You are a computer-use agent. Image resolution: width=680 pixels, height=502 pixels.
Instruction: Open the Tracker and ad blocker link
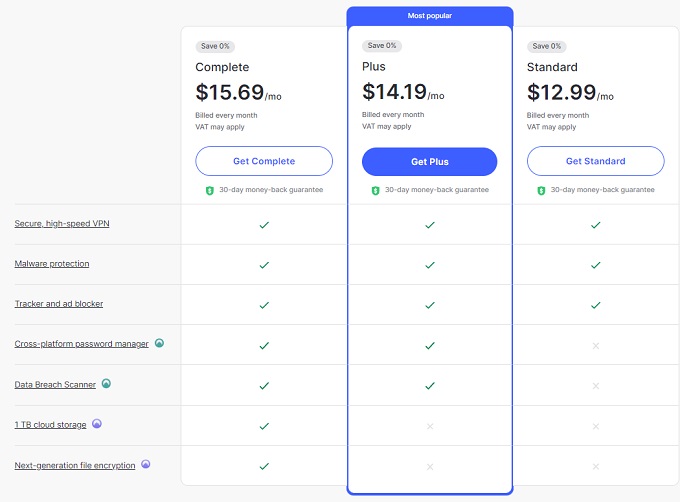click(59, 303)
